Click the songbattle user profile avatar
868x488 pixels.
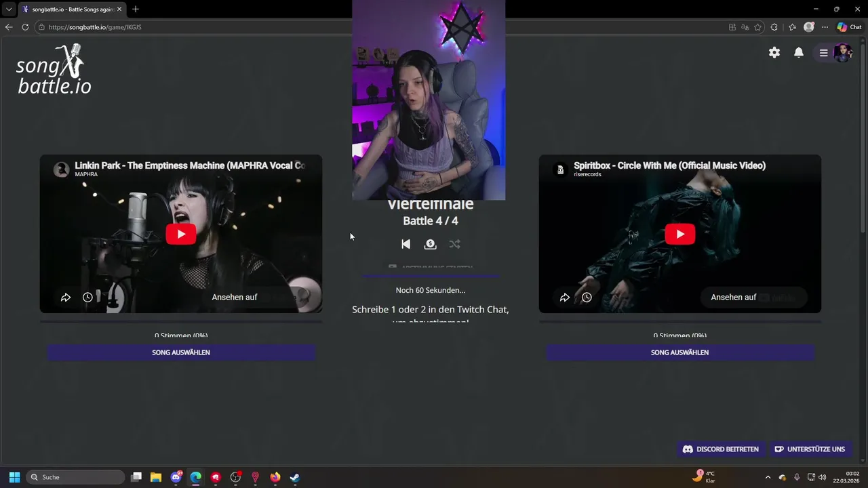842,53
